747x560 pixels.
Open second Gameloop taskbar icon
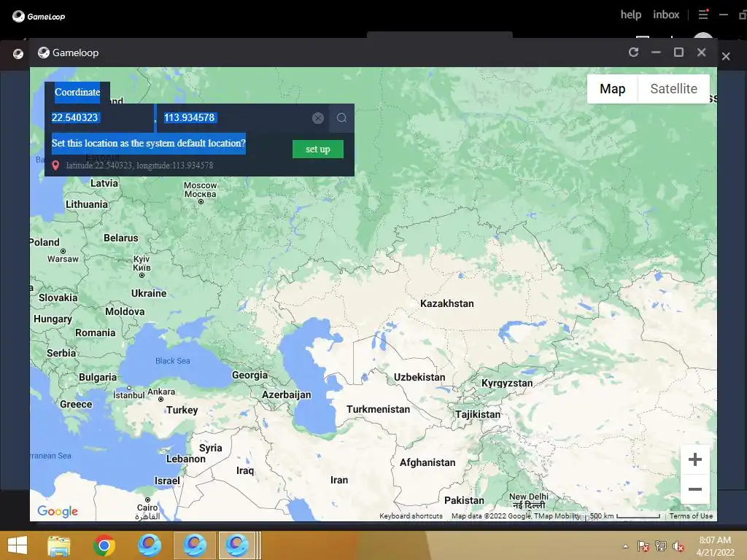click(194, 545)
